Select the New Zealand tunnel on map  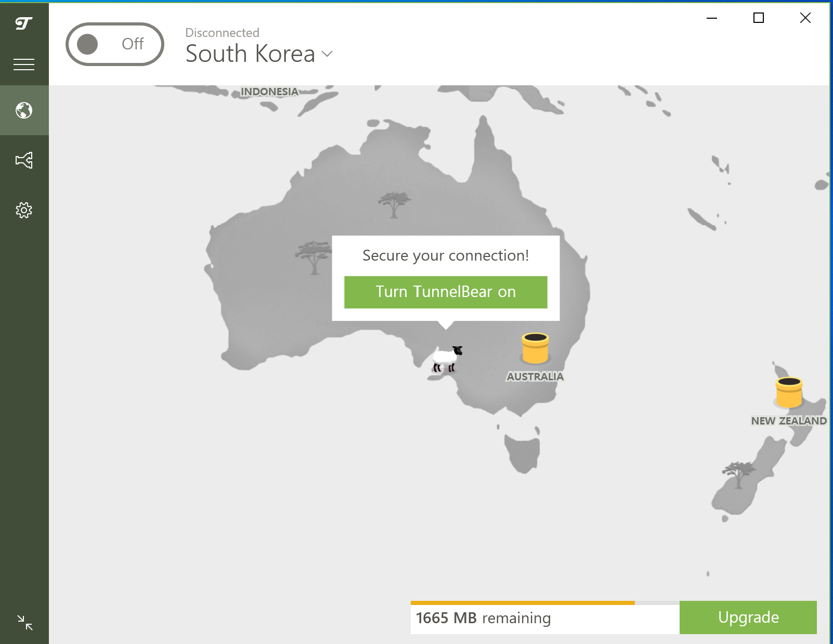pos(789,393)
